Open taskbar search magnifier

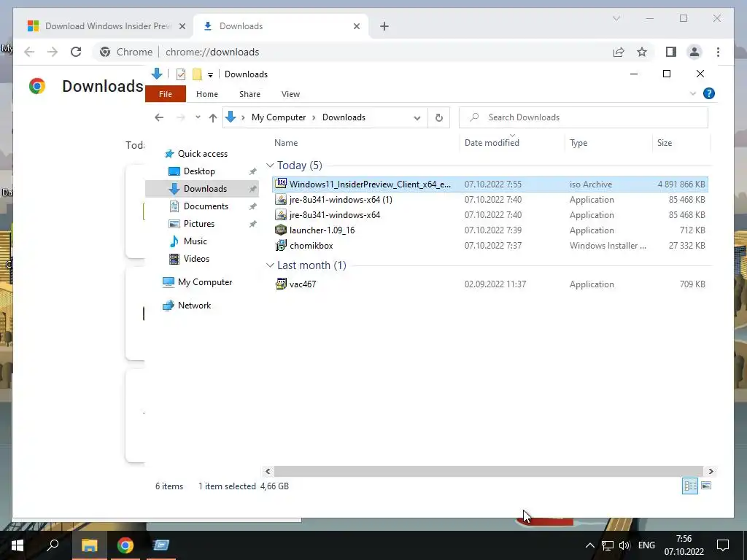53,544
